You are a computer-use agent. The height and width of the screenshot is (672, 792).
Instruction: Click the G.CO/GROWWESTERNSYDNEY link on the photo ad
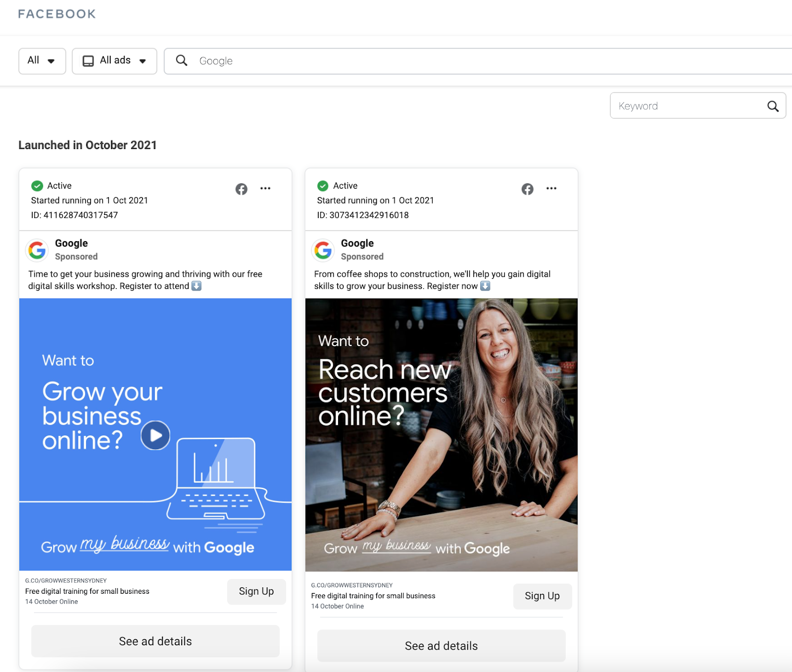coord(352,585)
